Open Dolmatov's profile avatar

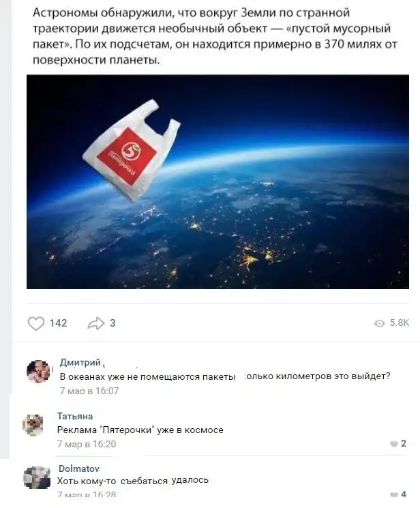coord(37,477)
